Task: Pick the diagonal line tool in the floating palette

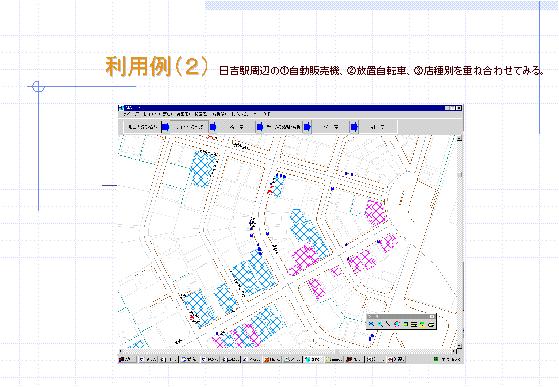Action: (388, 324)
